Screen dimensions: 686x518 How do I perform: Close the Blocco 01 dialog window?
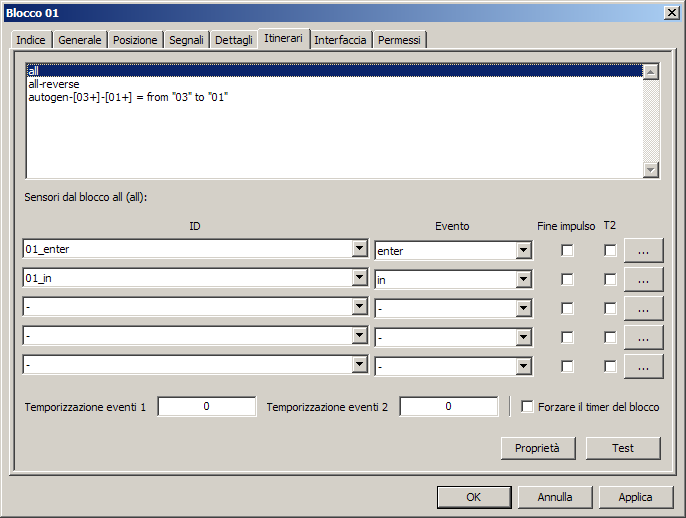pos(671,11)
